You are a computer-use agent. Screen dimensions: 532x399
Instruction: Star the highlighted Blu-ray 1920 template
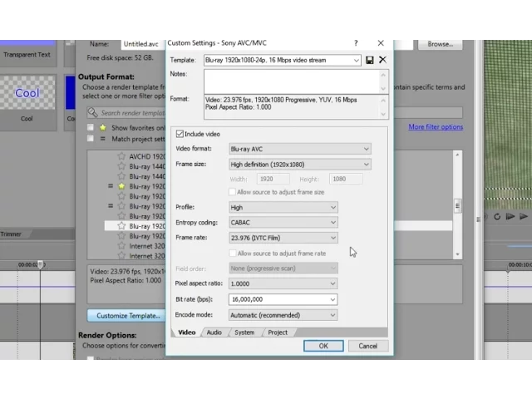point(121,226)
